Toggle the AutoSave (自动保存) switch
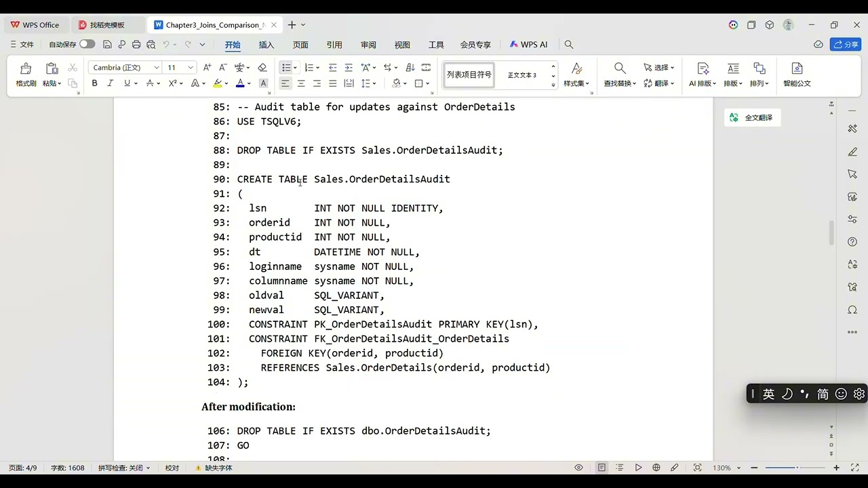 [87, 45]
